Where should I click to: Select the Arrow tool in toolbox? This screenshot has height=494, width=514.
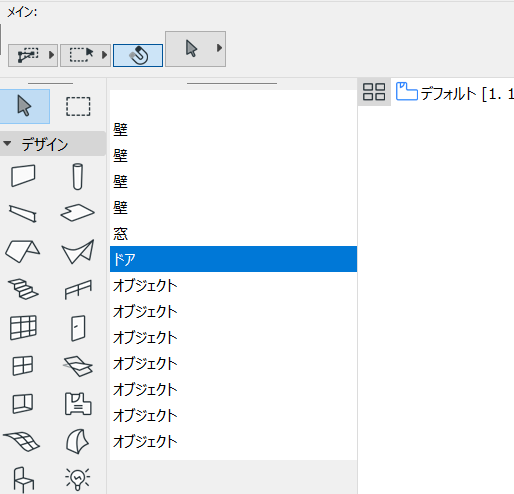[24, 106]
